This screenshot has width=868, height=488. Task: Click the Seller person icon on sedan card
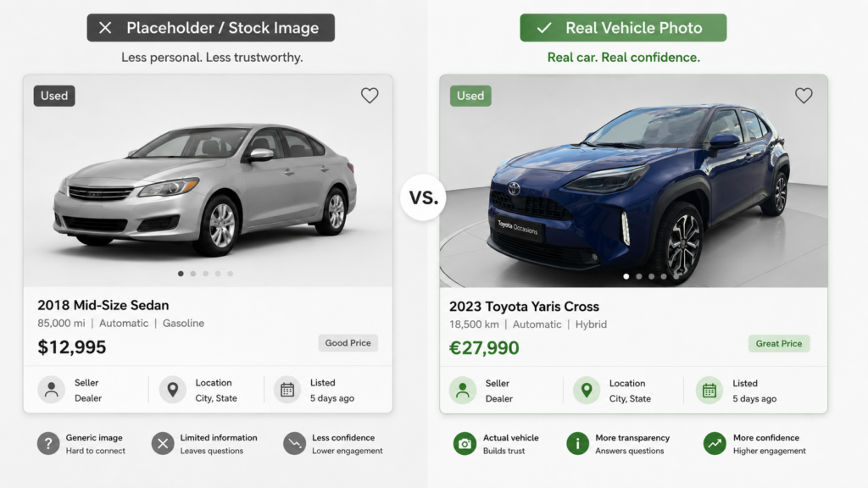(x=52, y=390)
